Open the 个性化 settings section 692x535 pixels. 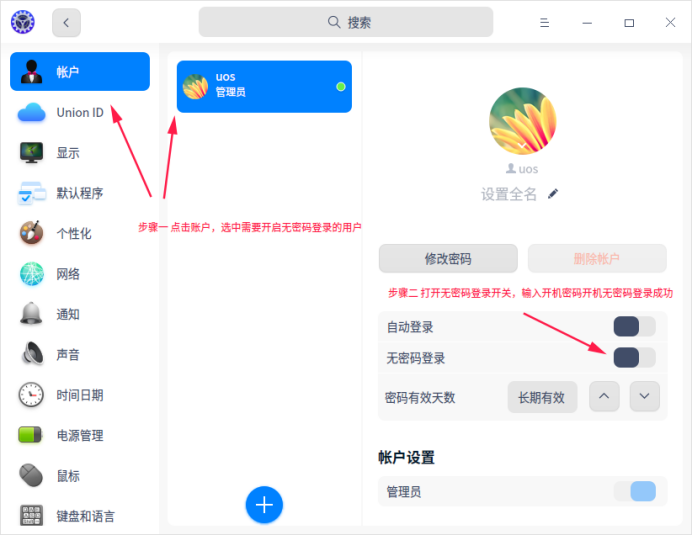[x=80, y=233]
